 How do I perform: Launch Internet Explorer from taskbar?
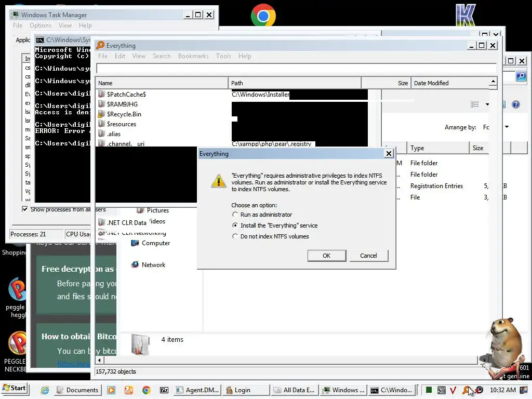[x=45, y=390]
